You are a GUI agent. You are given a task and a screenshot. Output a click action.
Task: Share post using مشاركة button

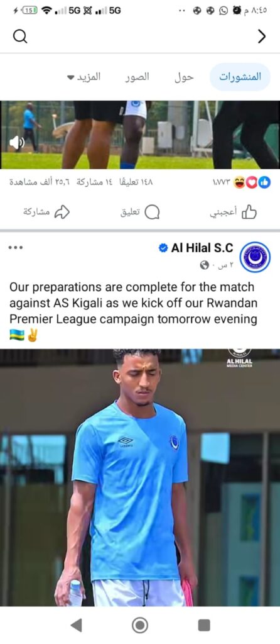(46, 213)
